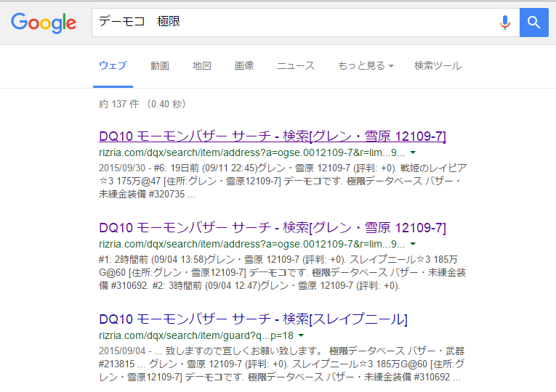This screenshot has height=392, width=556.
Task: Start voice search with microphone icon
Action: click(x=505, y=23)
